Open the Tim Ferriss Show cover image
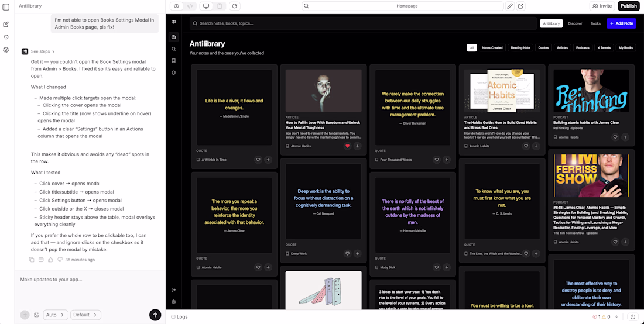Image resolution: width=644 pixels, height=324 pixels. tap(591, 176)
